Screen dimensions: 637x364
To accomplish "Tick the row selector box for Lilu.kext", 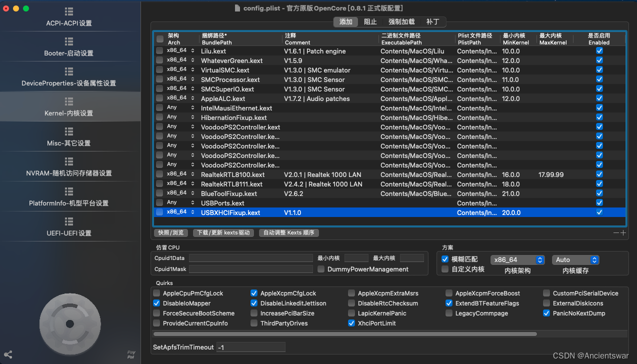I will [159, 51].
